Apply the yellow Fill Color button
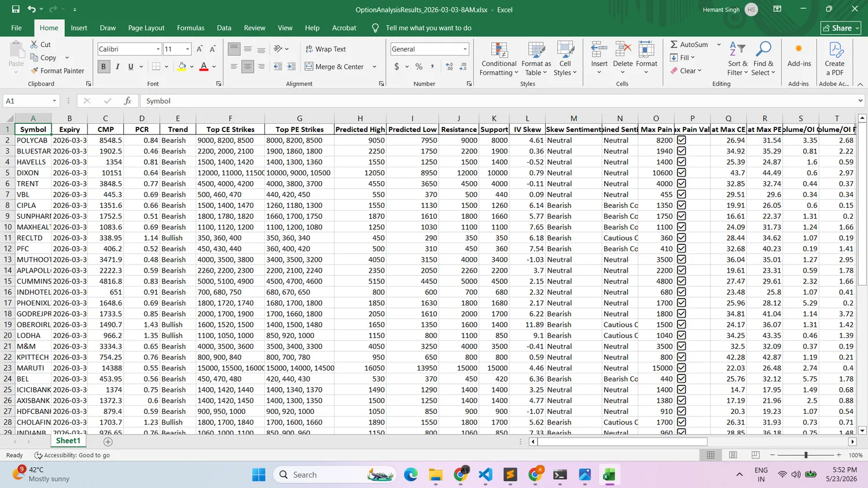The width and height of the screenshot is (868, 488). tap(182, 67)
